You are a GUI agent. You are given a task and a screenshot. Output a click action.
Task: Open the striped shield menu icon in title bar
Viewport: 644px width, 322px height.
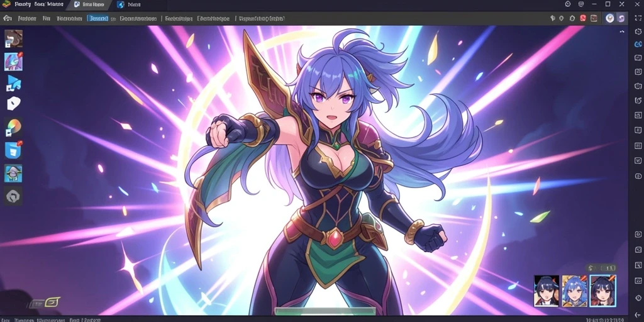(x=580, y=4)
